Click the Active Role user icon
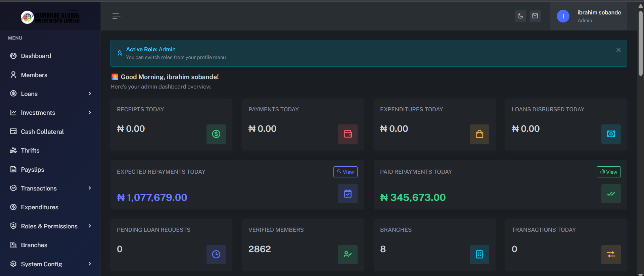Image resolution: width=644 pixels, height=276 pixels. [120, 53]
